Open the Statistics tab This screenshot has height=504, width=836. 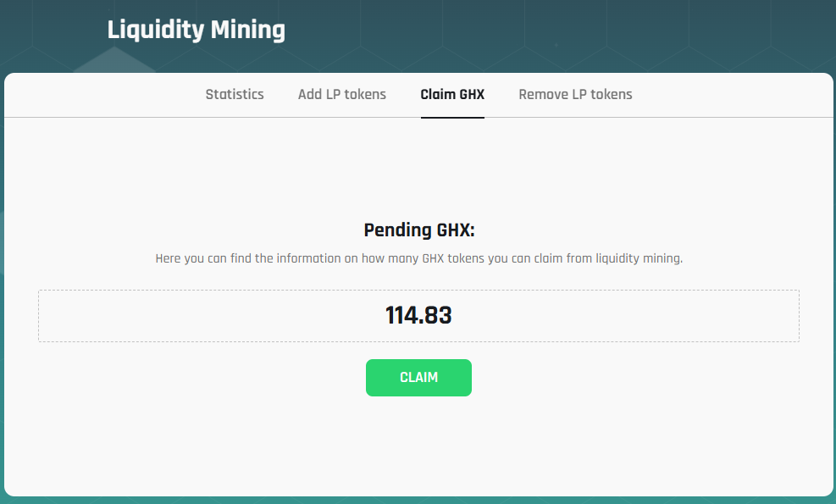click(x=235, y=94)
